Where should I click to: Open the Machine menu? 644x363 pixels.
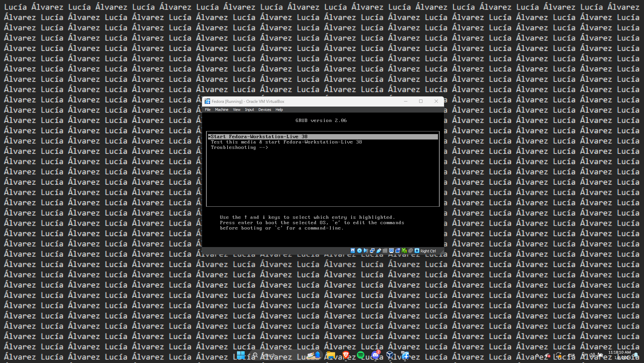click(x=222, y=110)
